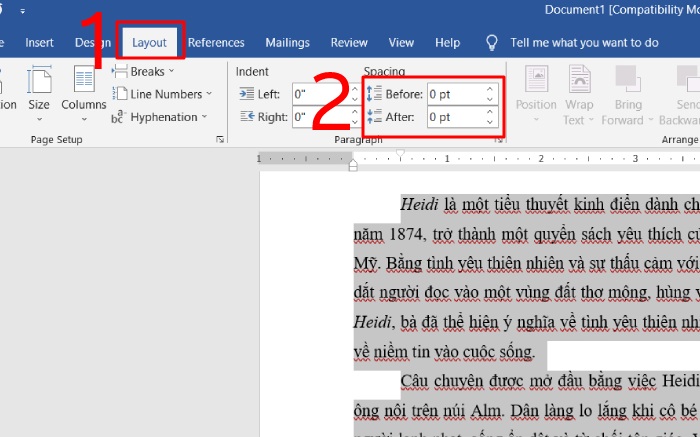The image size is (700, 437).
Task: Click the first-line indent ruler marker
Action: 400,153
